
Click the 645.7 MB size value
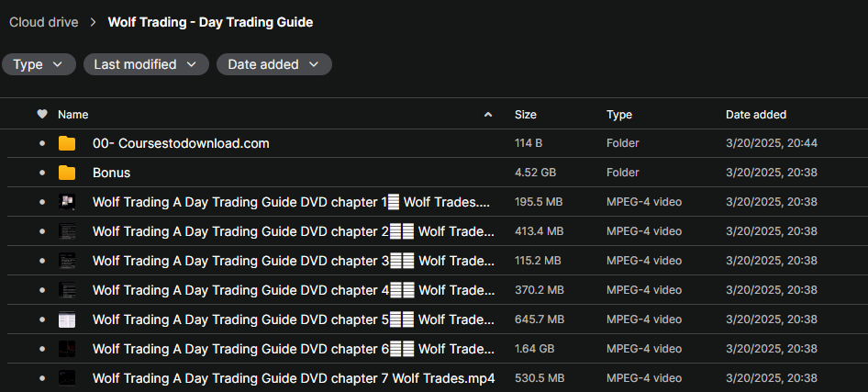tap(540, 319)
